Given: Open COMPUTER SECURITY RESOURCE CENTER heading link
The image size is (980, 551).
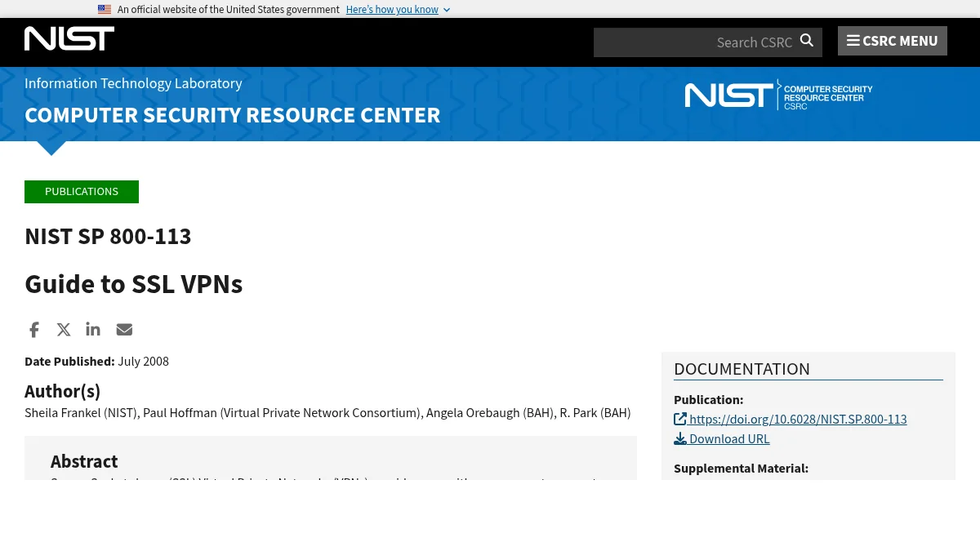Looking at the screenshot, I should (233, 115).
